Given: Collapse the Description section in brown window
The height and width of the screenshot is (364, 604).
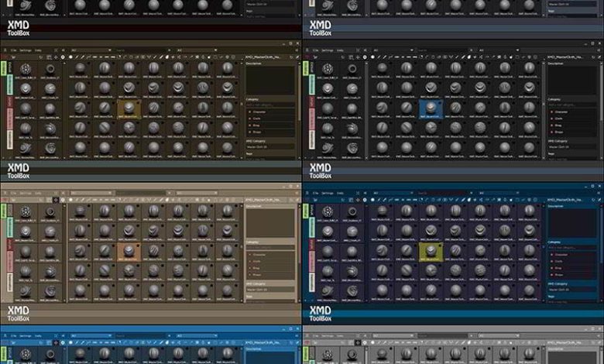Looking at the screenshot, I should (253, 64).
